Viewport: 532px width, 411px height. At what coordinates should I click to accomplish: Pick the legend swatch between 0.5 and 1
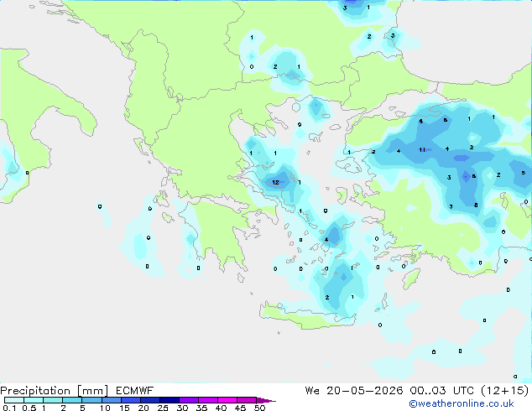click(x=34, y=400)
